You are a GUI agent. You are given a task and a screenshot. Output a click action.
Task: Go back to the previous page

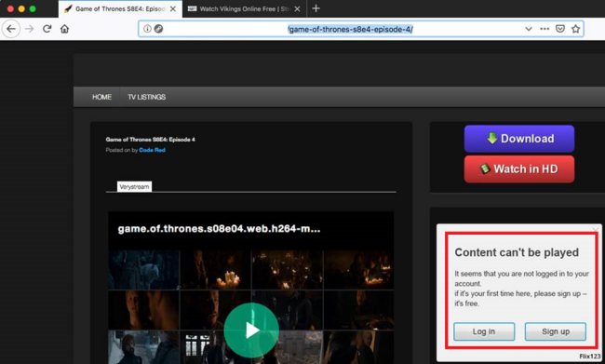pos(11,29)
